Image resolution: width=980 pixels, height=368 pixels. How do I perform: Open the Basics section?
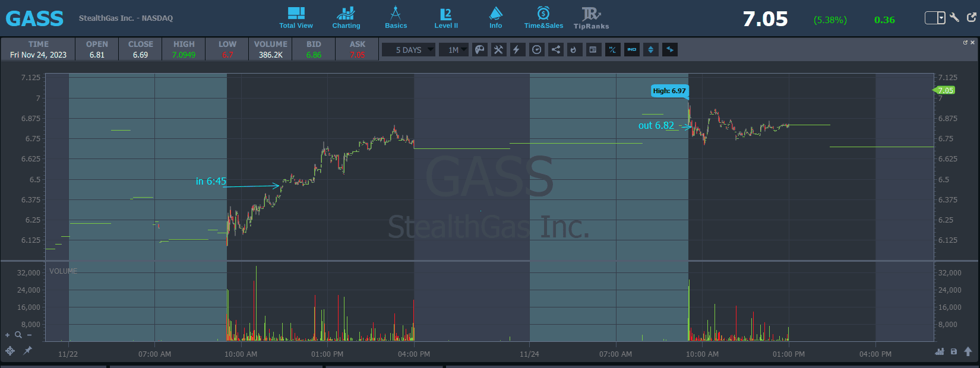tap(396, 18)
